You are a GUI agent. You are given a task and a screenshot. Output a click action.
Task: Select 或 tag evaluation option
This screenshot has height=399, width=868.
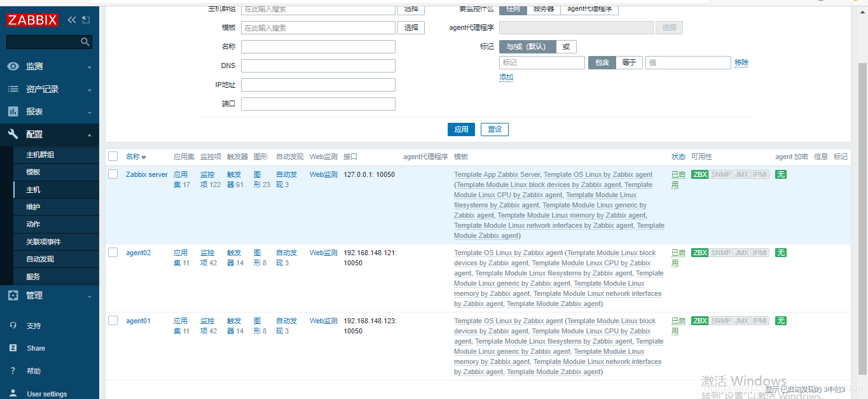point(566,46)
